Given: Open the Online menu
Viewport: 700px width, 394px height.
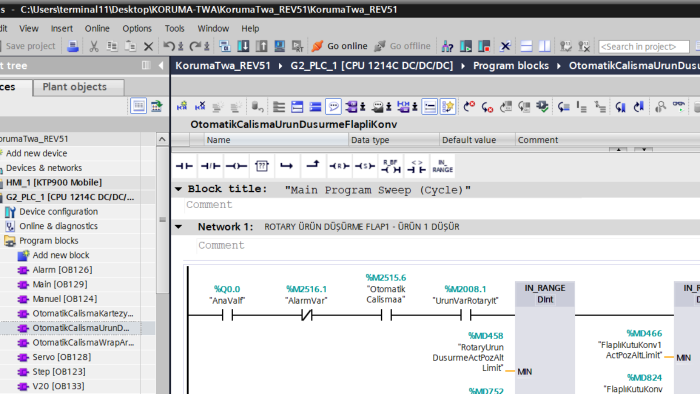Looking at the screenshot, I should pos(97,29).
